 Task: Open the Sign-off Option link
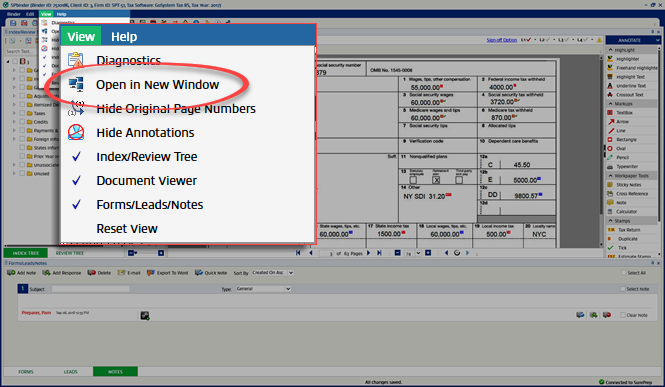click(502, 40)
